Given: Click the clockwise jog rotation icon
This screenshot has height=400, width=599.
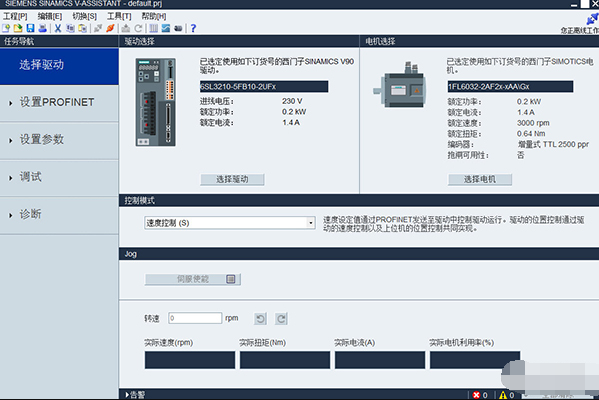Looking at the screenshot, I should [281, 319].
